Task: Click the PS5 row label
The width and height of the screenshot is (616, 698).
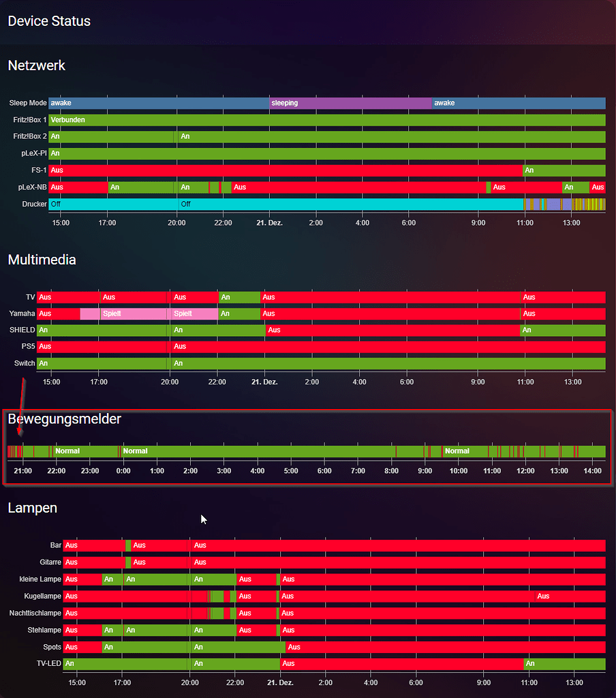Action: [x=29, y=346]
